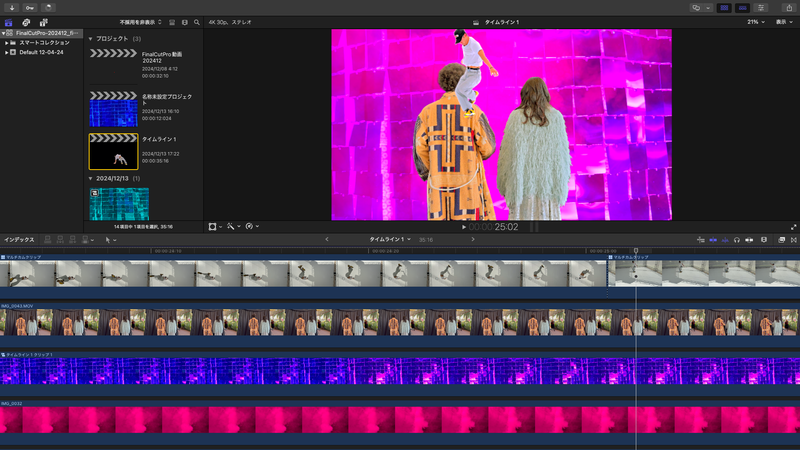Open timeline clip appearance options
800x450 pixels.
pos(764,240)
